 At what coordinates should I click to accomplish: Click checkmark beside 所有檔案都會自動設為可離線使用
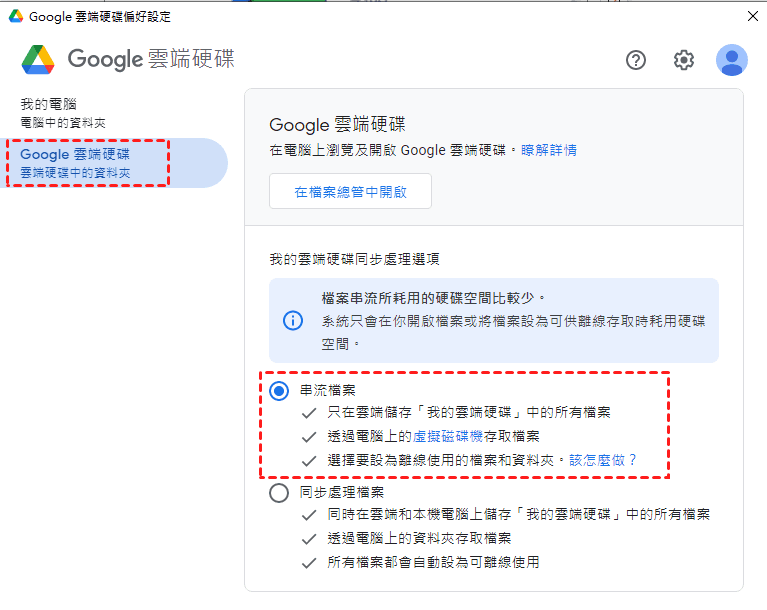point(310,562)
